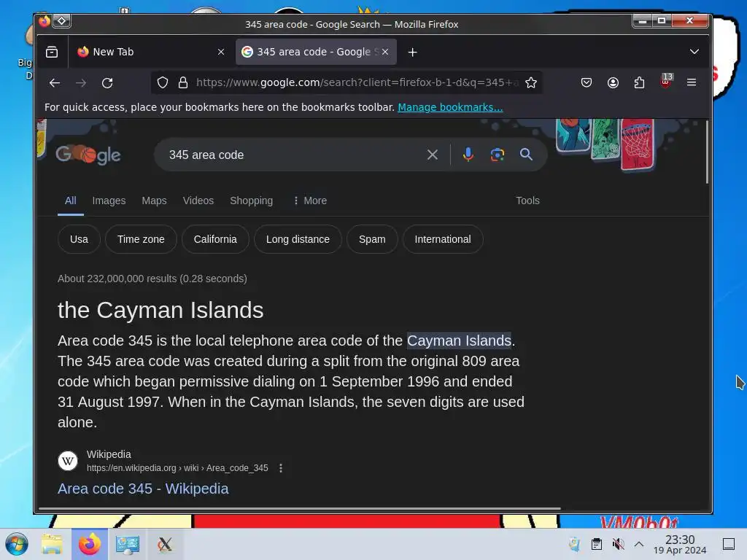
Task: Bookmark this page with the star icon
Action: pyautogui.click(x=531, y=83)
